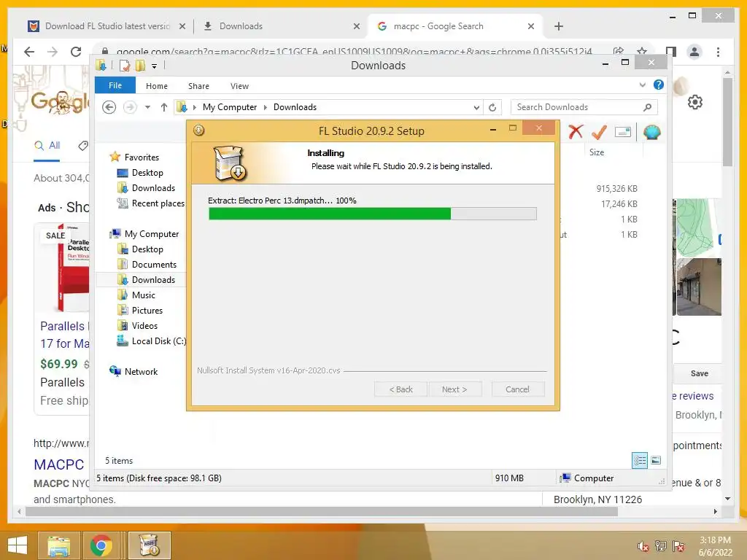The height and width of the screenshot is (560, 747).
Task: Select Pictures in the navigation tree
Action: pyautogui.click(x=140, y=311)
